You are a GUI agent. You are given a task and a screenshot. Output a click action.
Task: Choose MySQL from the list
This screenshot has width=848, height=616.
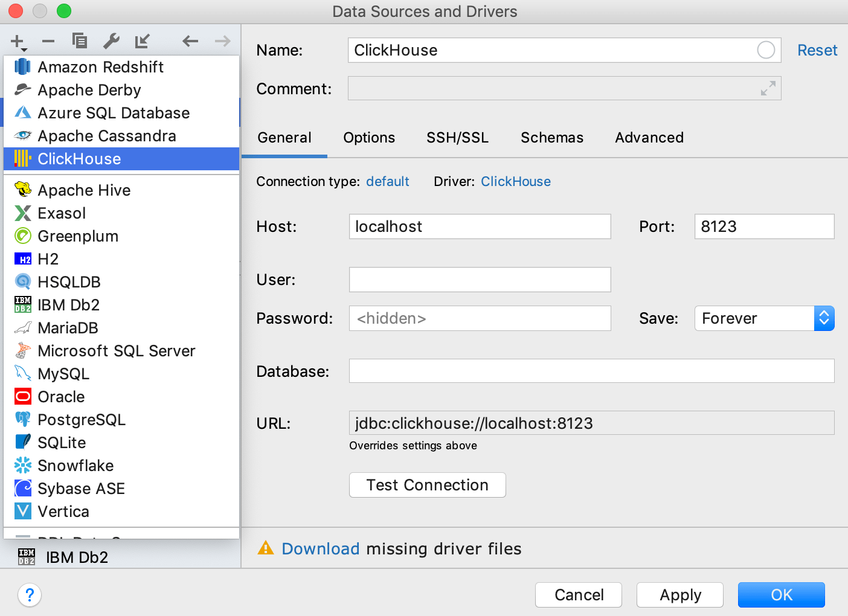[x=121, y=374]
